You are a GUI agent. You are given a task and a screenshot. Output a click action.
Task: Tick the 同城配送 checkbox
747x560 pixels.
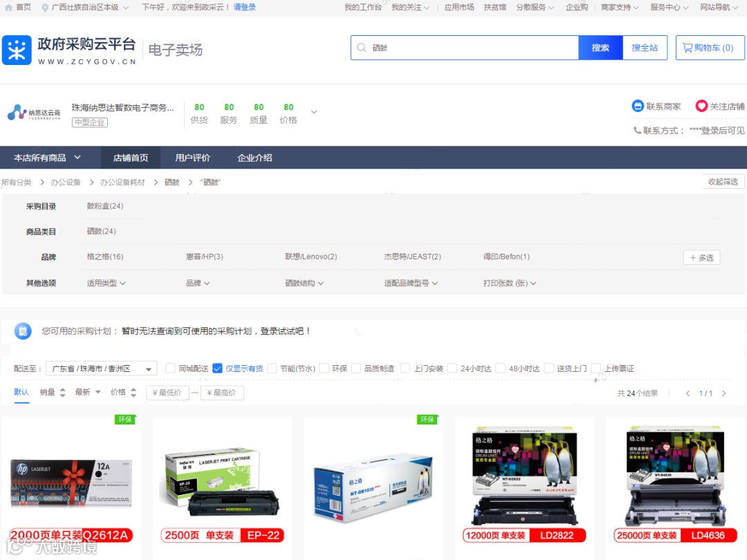click(170, 368)
